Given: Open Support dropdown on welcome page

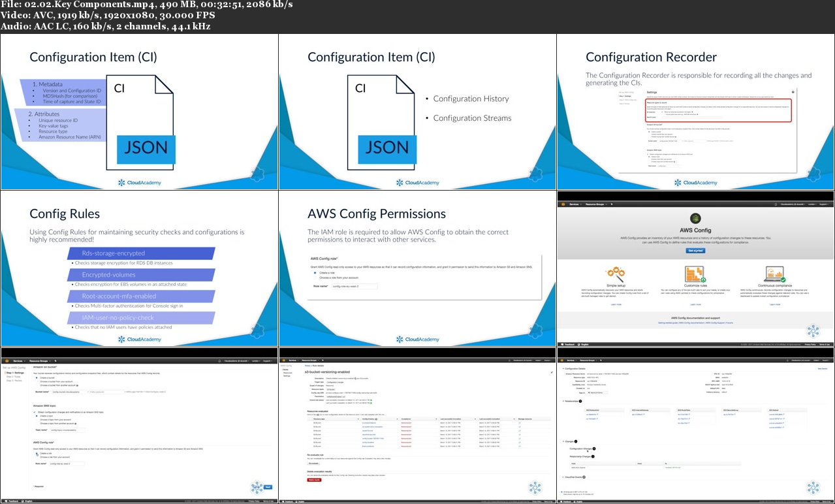Looking at the screenshot, I should [824, 204].
